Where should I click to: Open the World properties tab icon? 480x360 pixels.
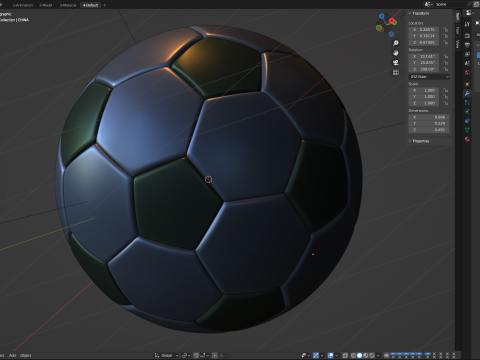[x=467, y=73]
